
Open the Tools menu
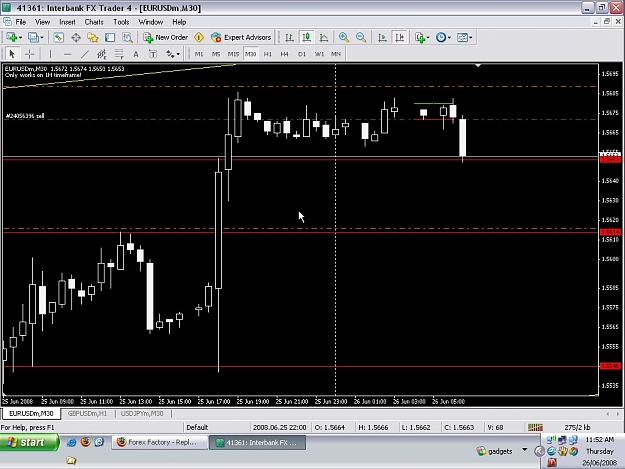point(121,22)
